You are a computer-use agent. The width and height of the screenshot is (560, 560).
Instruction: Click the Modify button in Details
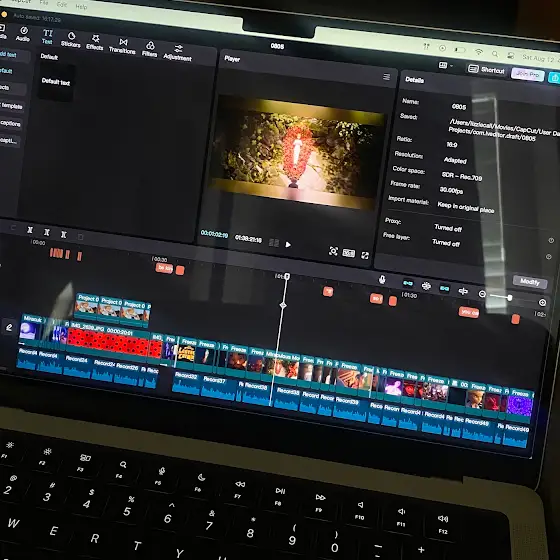(x=530, y=282)
